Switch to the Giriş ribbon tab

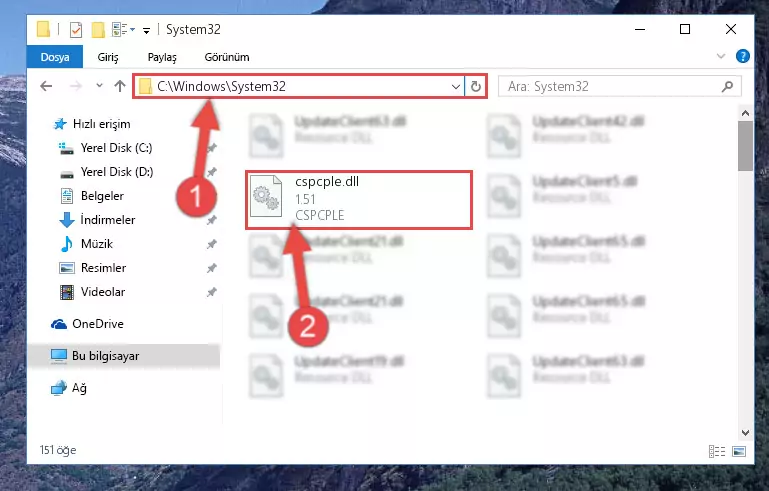pyautogui.click(x=108, y=57)
